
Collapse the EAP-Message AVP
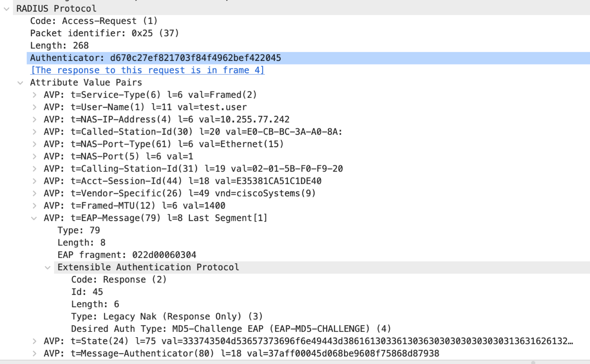(34, 218)
